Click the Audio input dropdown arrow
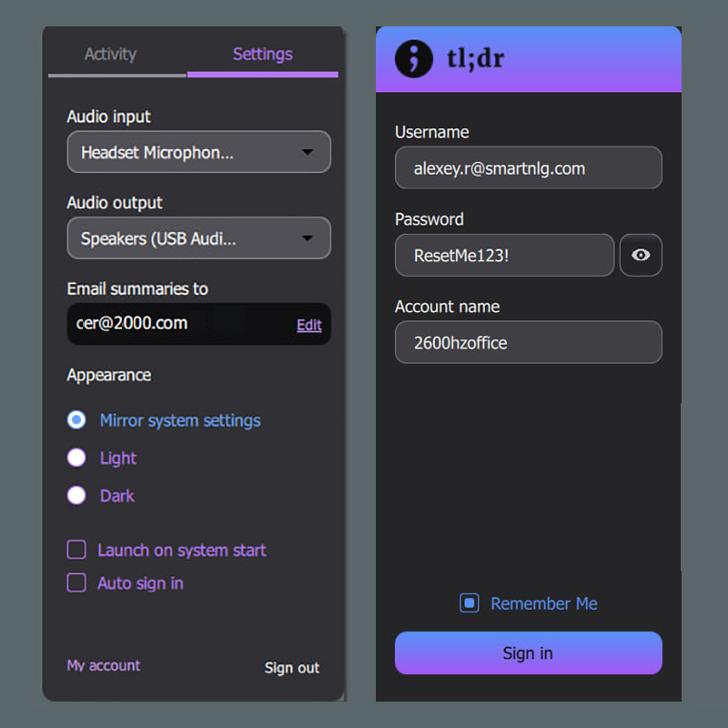This screenshot has height=728, width=728. click(308, 152)
